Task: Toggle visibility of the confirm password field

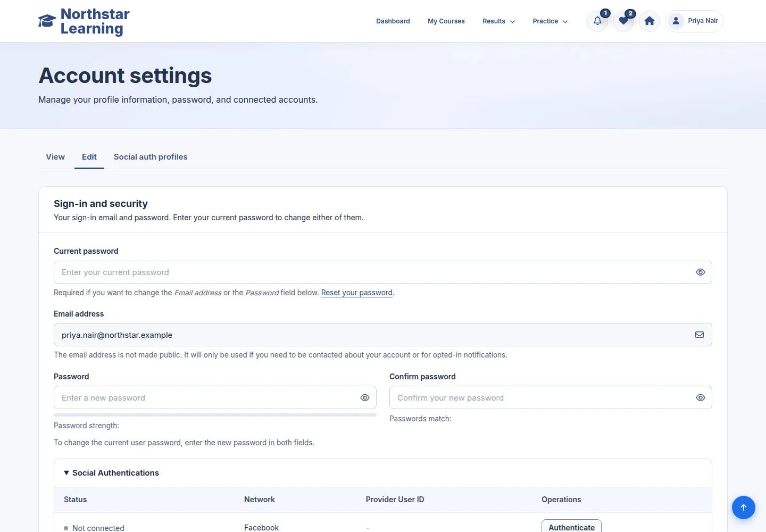Action: pos(701,397)
